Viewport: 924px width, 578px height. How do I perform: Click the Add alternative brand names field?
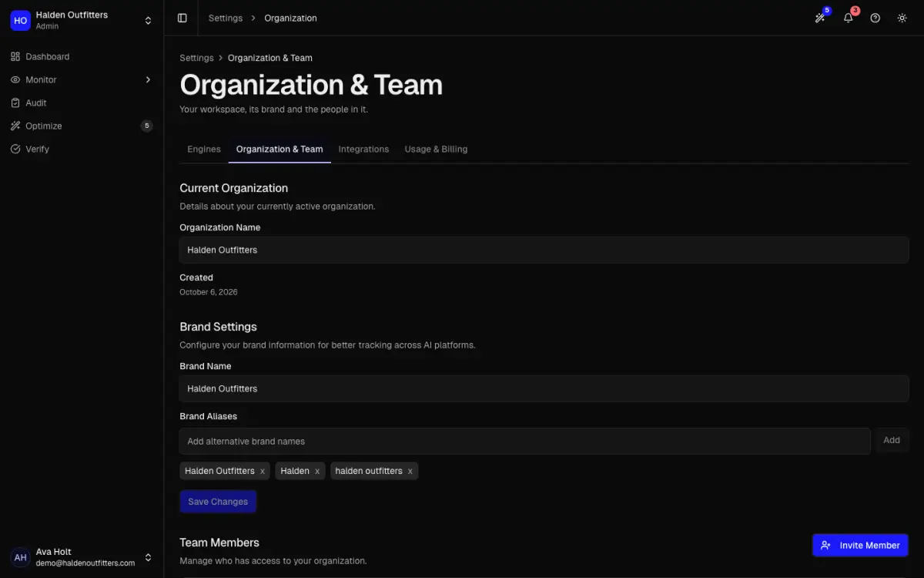524,441
